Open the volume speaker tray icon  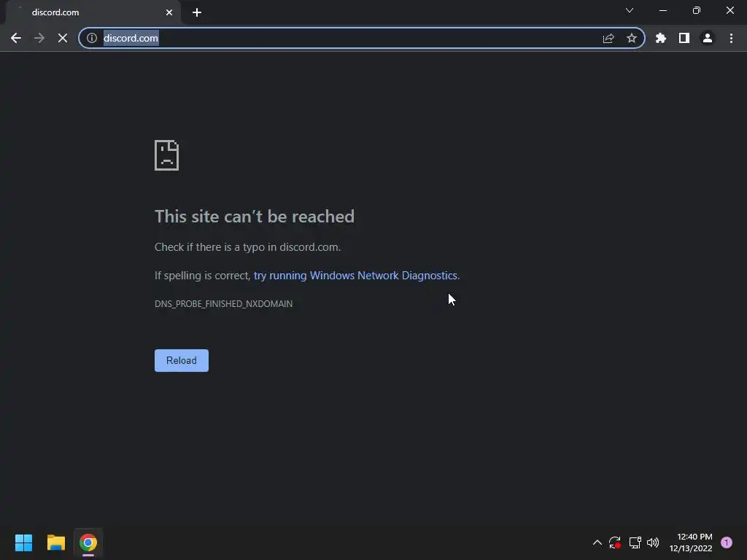click(653, 542)
